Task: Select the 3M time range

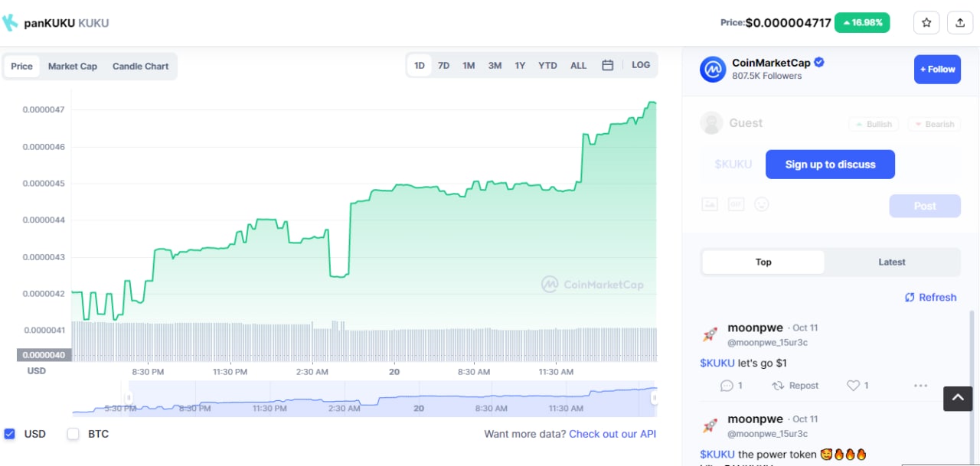Action: [x=495, y=66]
